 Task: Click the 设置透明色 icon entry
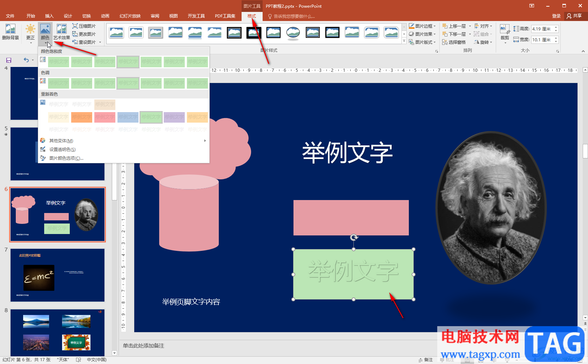[43, 149]
